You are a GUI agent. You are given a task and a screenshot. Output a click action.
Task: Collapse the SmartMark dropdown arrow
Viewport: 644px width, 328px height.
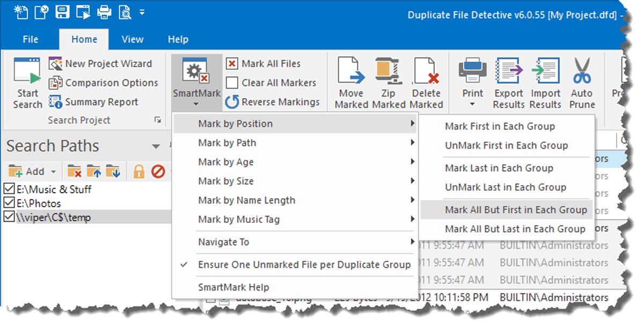point(196,104)
